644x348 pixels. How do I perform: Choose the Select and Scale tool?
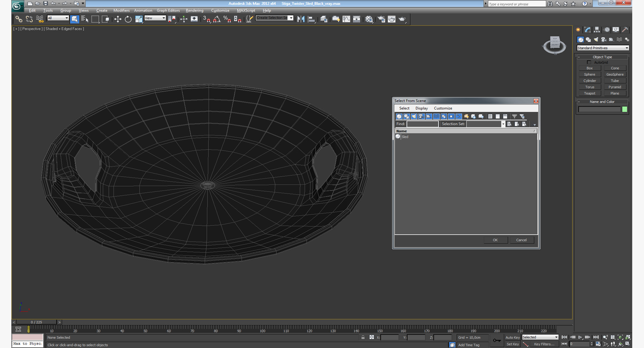tap(139, 19)
